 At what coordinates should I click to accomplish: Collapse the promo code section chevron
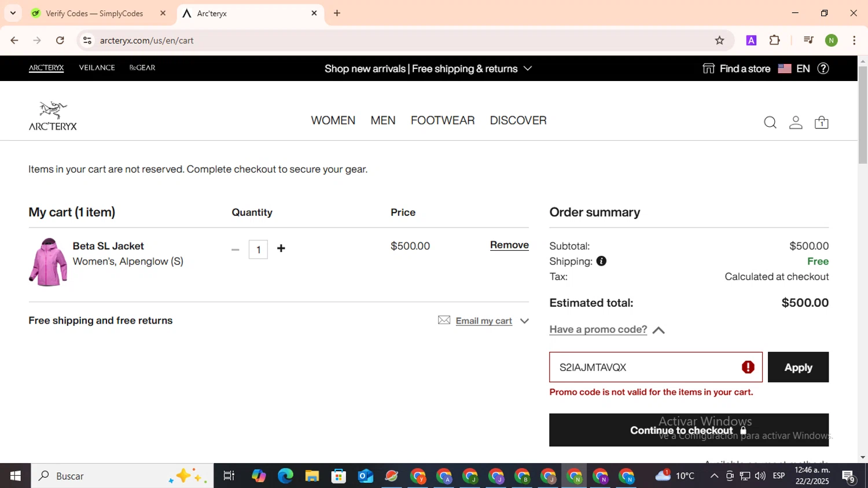[659, 330]
